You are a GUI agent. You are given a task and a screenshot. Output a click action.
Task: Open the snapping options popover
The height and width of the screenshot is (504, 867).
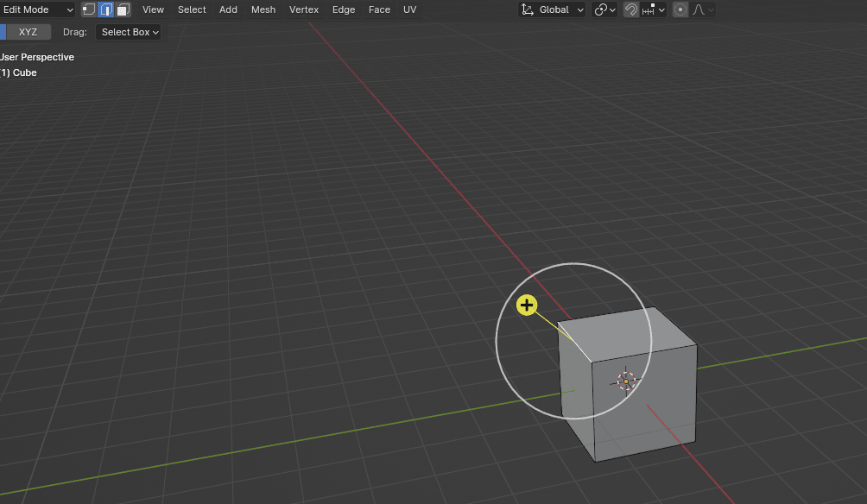coord(655,9)
